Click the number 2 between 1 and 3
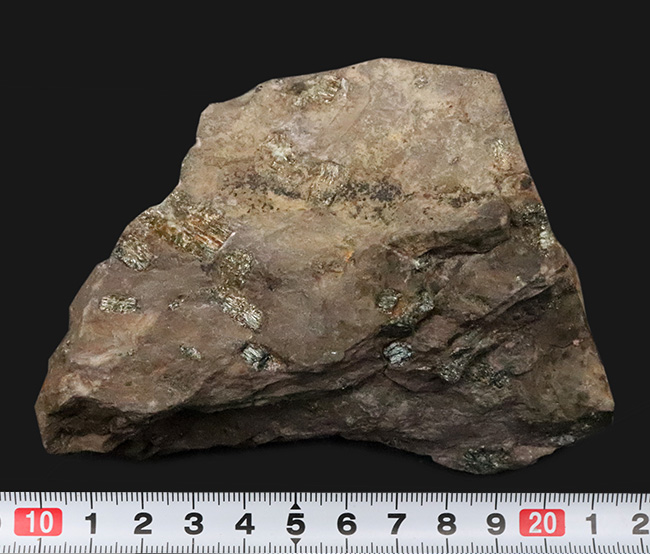The width and height of the screenshot is (650, 554). (142, 523)
